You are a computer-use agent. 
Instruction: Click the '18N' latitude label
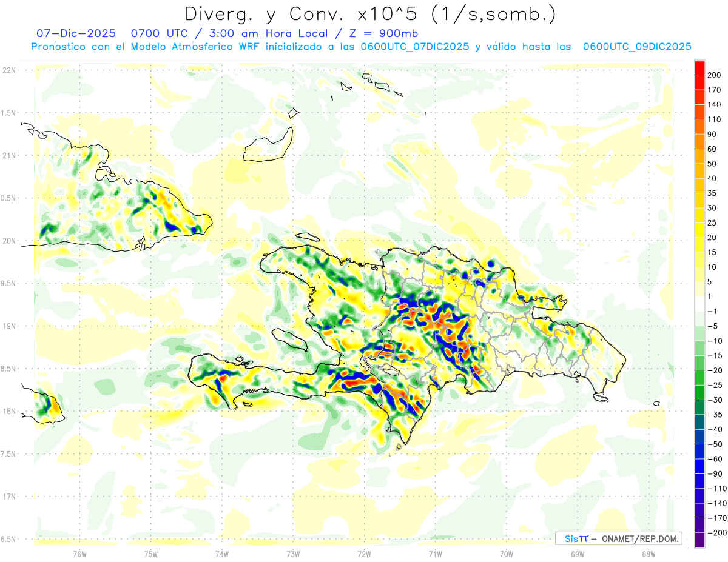9,412
